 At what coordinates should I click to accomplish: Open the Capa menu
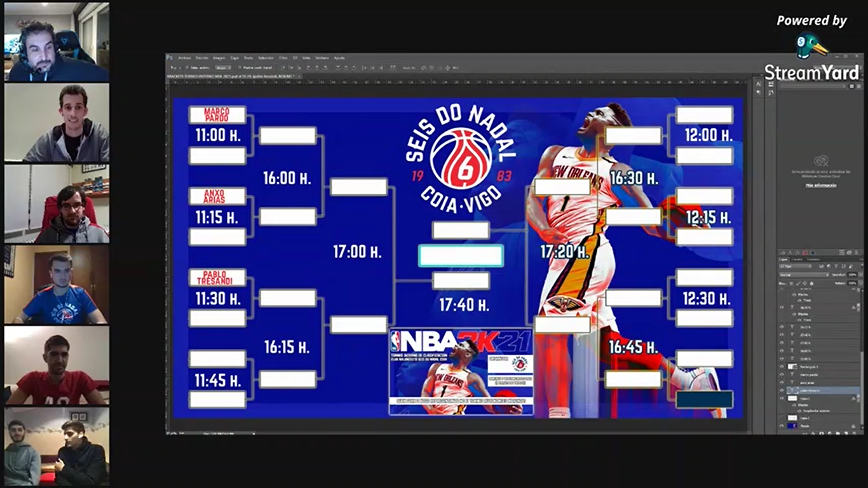[x=234, y=58]
